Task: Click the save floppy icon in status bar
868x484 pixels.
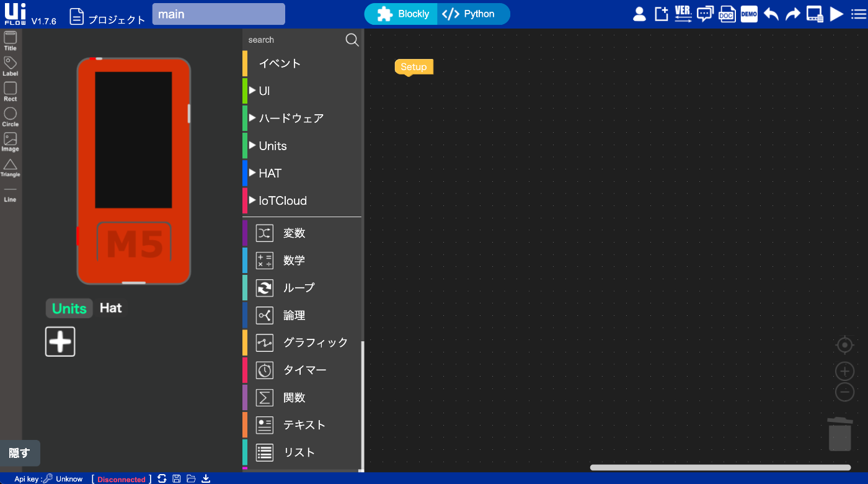Action: point(177,478)
